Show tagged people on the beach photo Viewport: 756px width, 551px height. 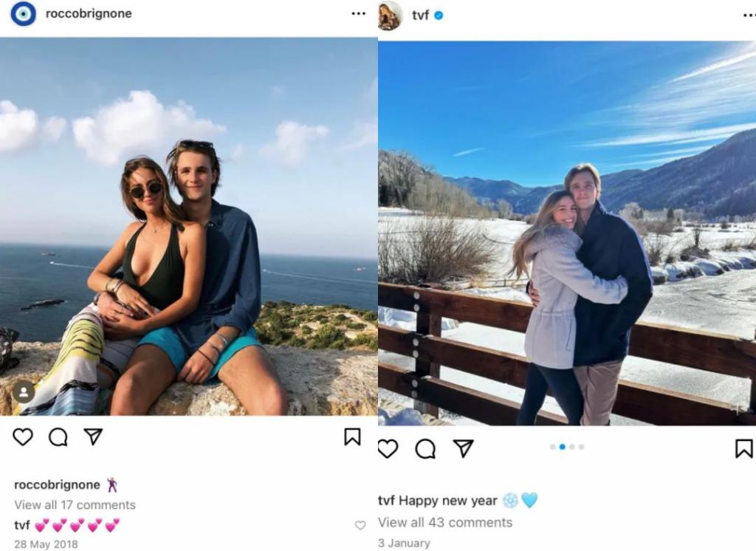click(x=23, y=392)
